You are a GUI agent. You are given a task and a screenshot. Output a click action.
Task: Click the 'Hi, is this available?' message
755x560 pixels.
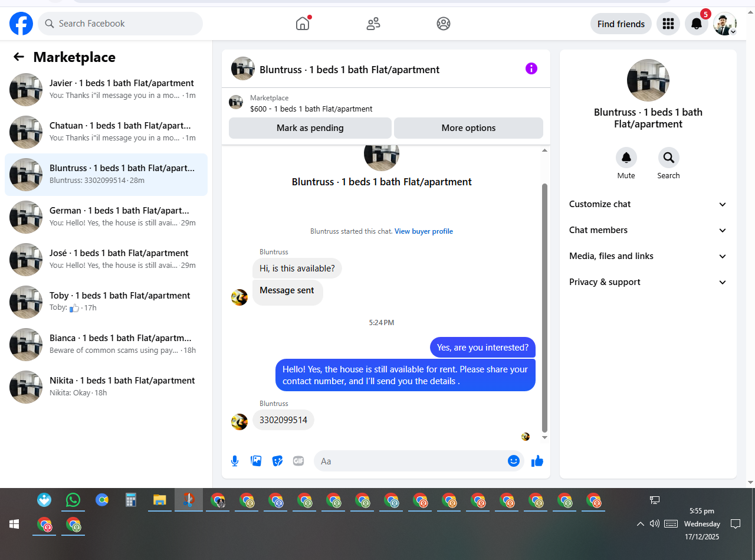tap(297, 268)
